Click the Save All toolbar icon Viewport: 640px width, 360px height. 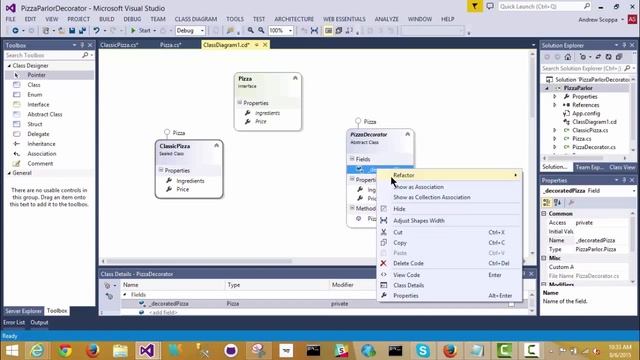click(x=82, y=31)
